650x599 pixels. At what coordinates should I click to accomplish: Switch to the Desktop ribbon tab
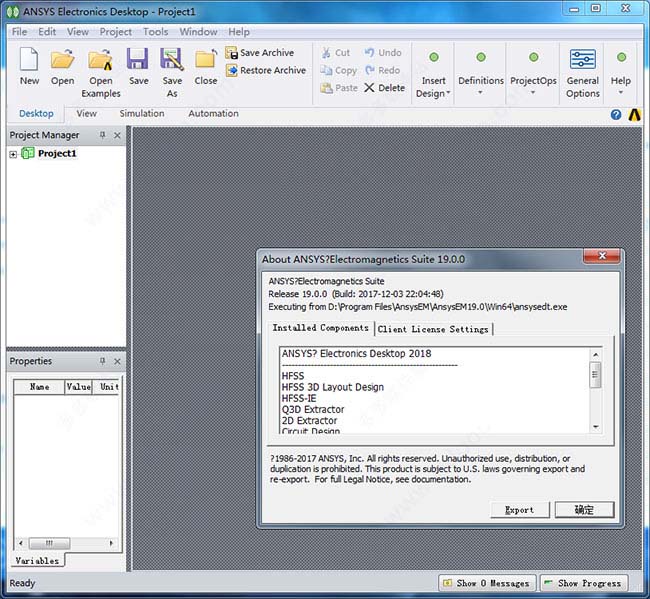[x=36, y=114]
